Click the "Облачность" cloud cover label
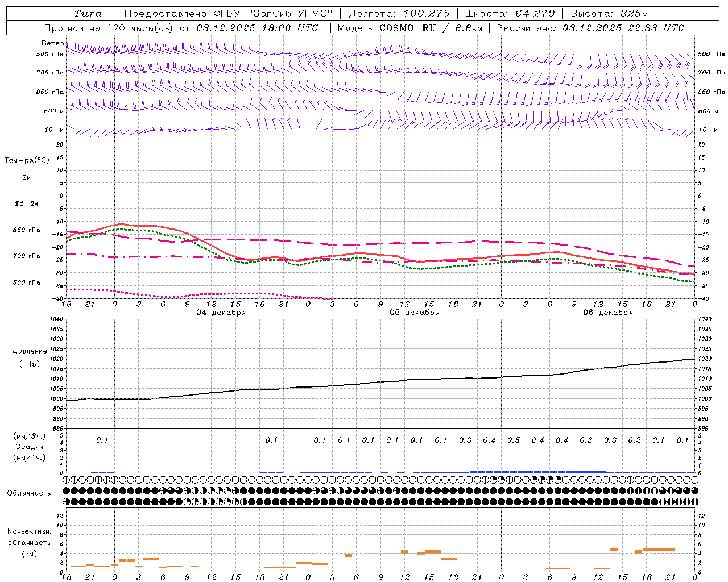728x582 pixels. [x=29, y=493]
